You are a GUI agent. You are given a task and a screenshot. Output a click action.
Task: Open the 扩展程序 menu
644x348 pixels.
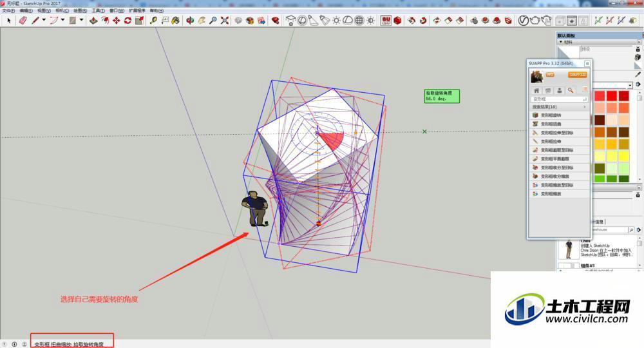point(137,11)
